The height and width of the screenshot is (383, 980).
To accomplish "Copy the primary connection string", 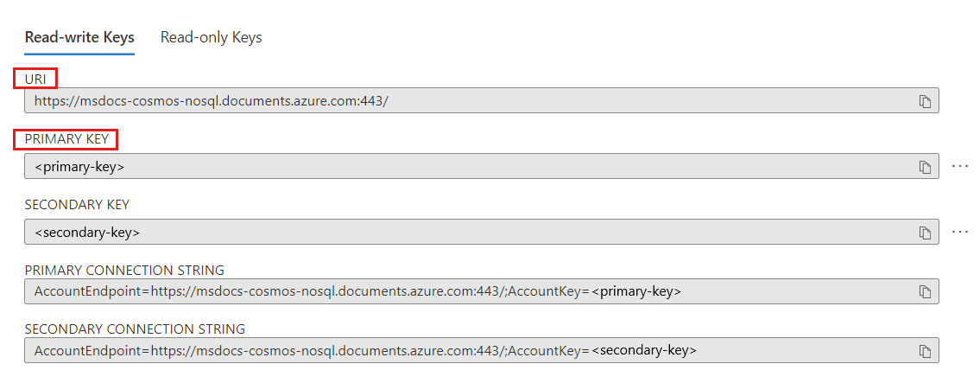I will pos(925,291).
